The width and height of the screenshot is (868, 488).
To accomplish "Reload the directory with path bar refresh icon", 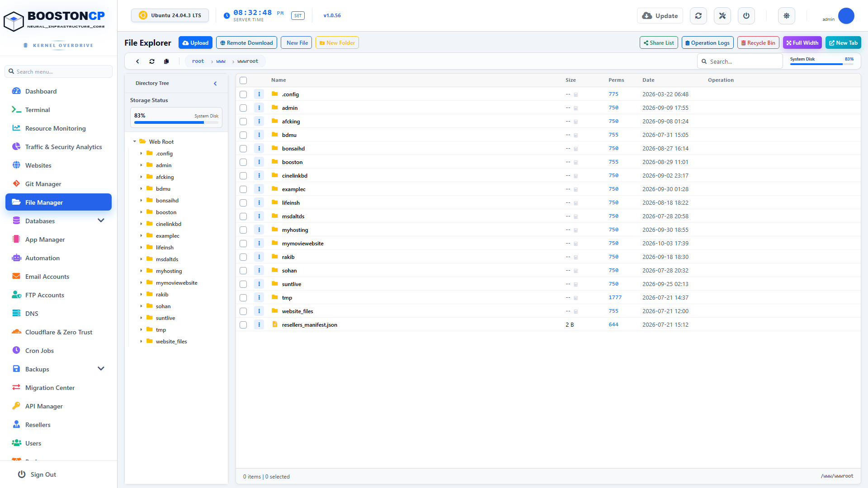I will click(152, 61).
